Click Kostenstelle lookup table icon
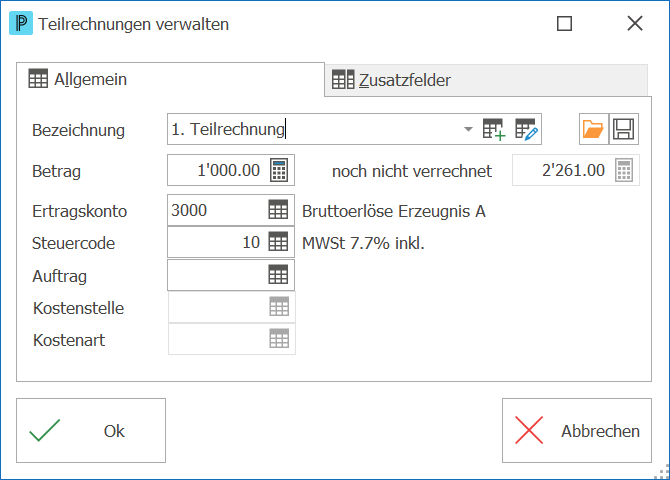Viewport: 670px width, 480px height. pos(279,306)
